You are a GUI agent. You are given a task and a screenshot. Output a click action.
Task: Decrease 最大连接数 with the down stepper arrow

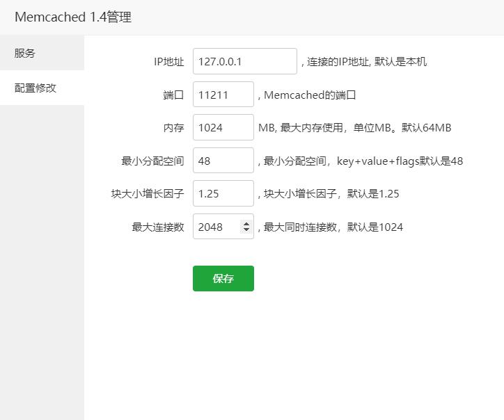click(x=246, y=229)
